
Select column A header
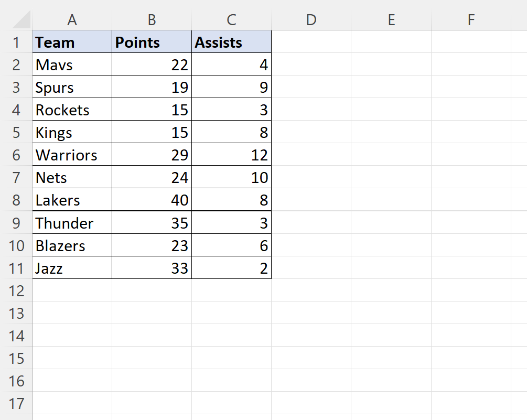tap(72, 20)
